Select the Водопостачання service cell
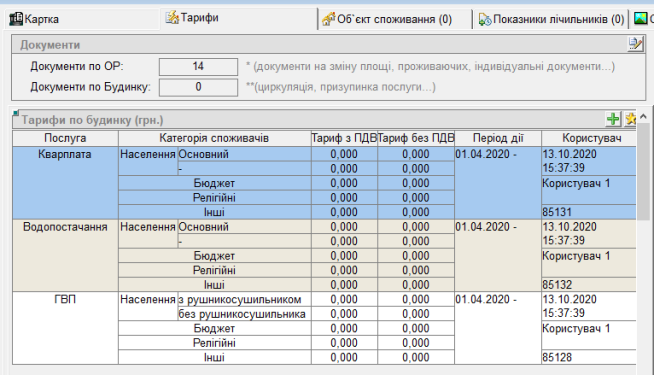Image resolution: width=654 pixels, height=375 pixels. tap(65, 255)
